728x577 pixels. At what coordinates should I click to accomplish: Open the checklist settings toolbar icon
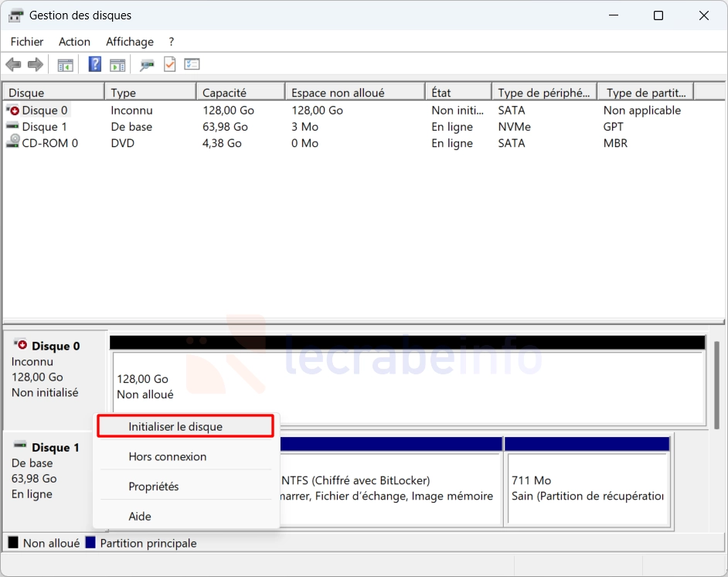tap(192, 65)
